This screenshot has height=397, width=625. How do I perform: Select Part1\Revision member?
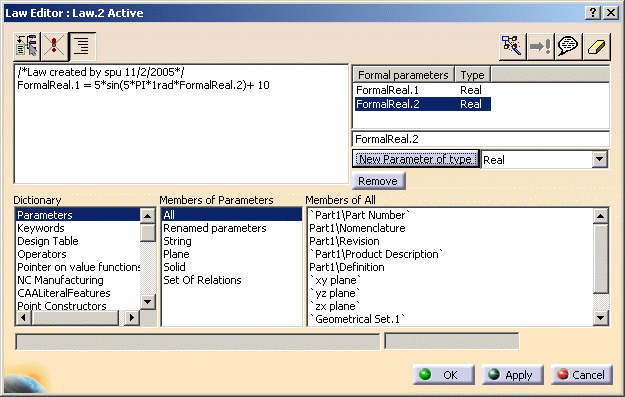pyautogui.click(x=344, y=241)
